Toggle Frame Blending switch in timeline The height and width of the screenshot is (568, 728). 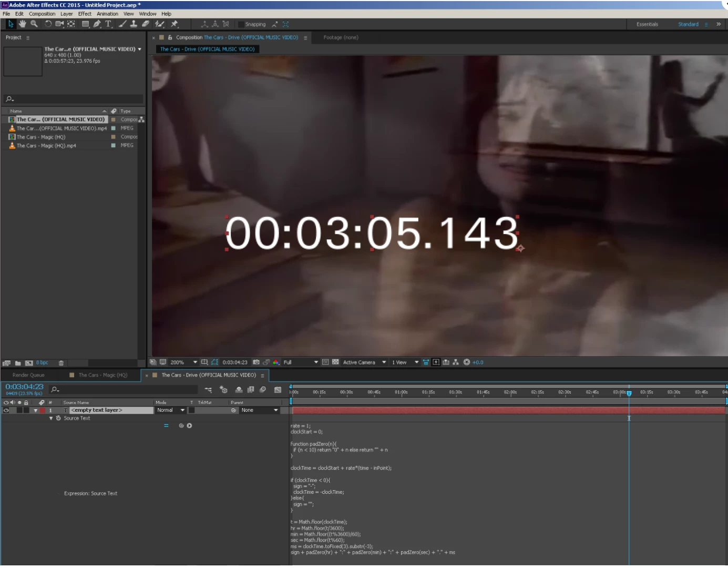251,390
